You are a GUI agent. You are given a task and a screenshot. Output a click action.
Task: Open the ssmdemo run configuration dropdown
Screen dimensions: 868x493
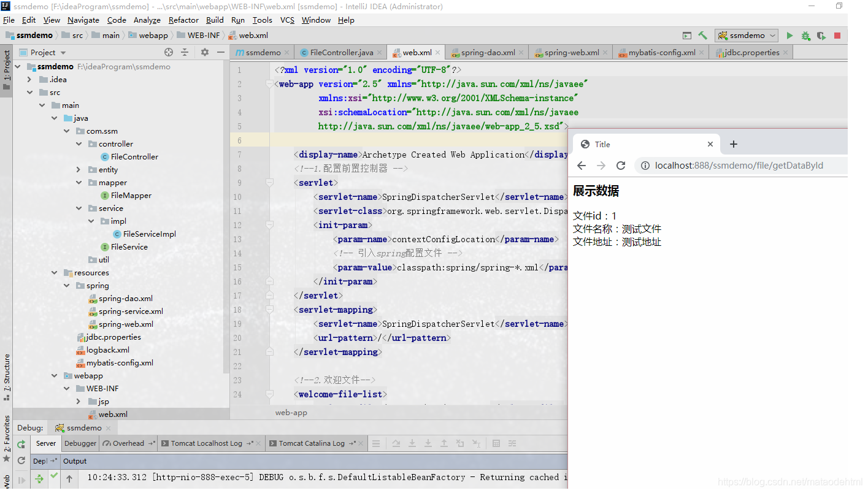point(747,36)
